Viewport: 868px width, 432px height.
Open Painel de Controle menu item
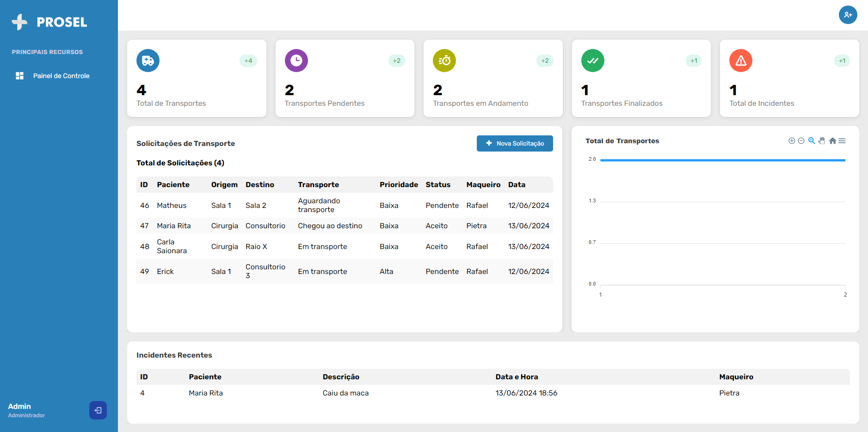[x=61, y=76]
